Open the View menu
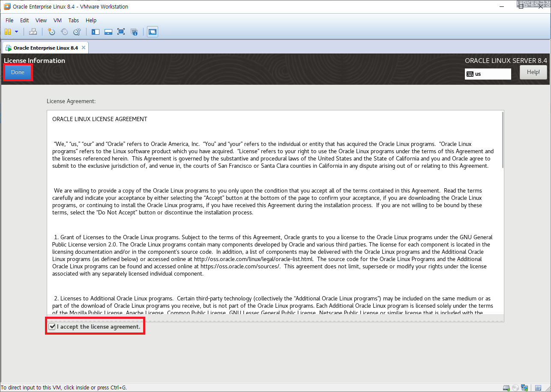Image resolution: width=551 pixels, height=392 pixels. pos(41,20)
